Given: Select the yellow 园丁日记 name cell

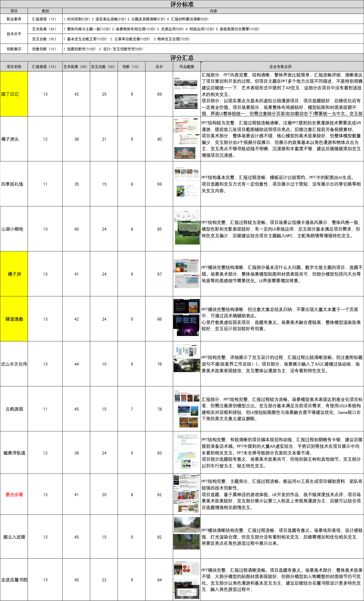Looking at the screenshot, I should (x=14, y=94).
